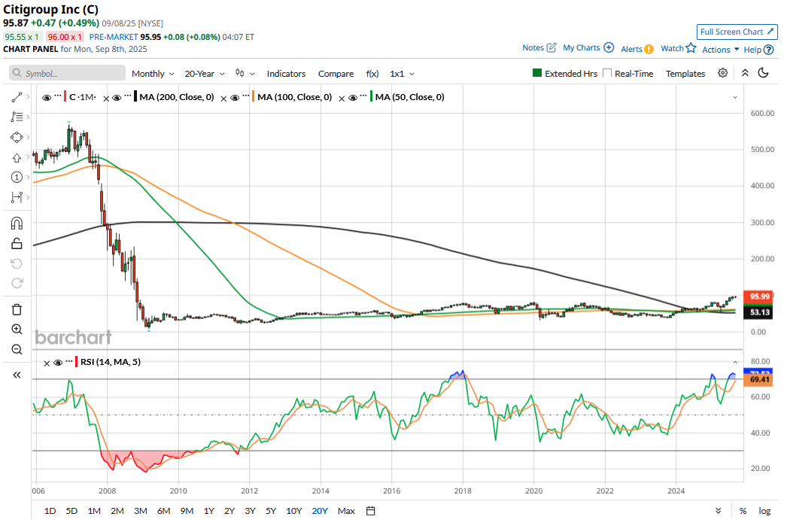Open the Actions dropdown
787x532 pixels.
[x=720, y=49]
